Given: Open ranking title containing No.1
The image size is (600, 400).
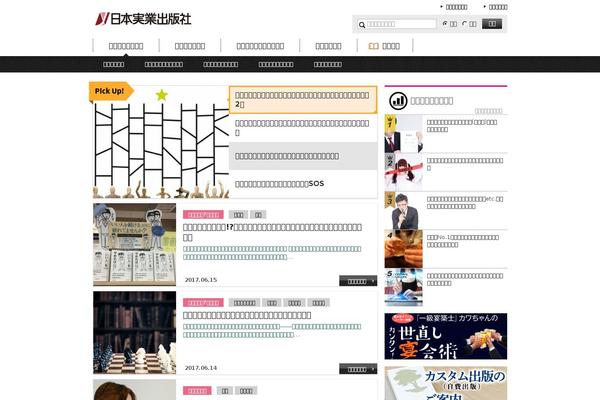Looking at the screenshot, I should (x=463, y=241).
